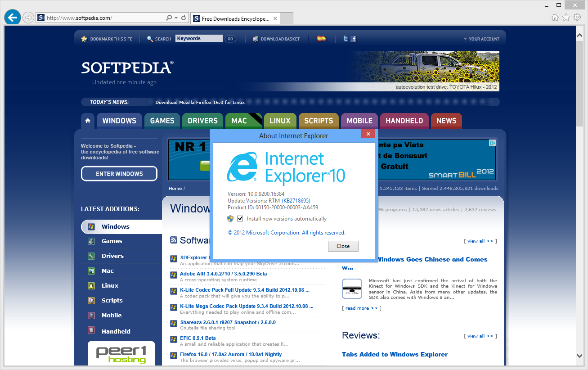Click the ENTER WINDOWS button
Image resolution: width=588 pixels, height=370 pixels.
119,174
